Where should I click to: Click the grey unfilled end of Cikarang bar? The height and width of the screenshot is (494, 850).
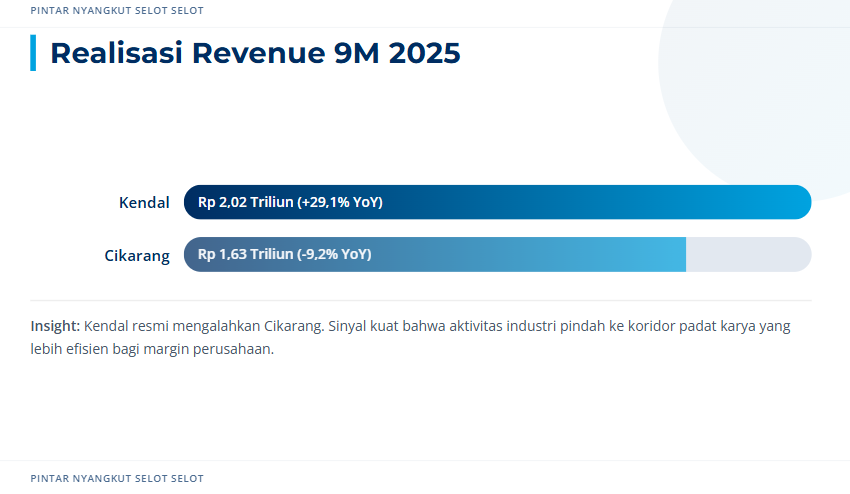click(748, 254)
